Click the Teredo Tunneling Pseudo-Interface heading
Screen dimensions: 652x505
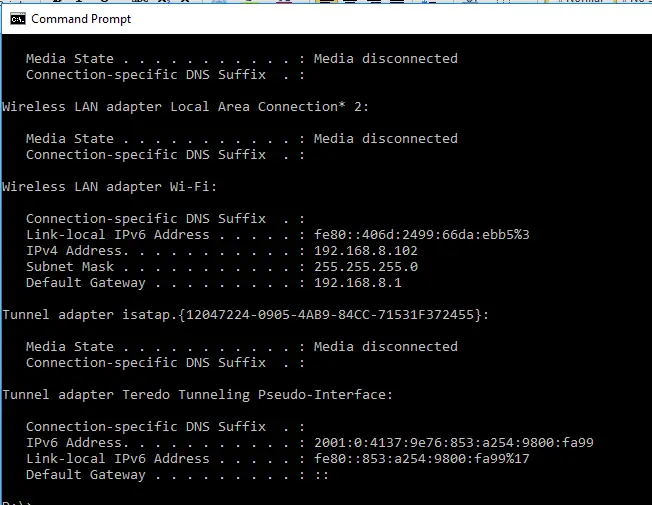click(x=198, y=395)
